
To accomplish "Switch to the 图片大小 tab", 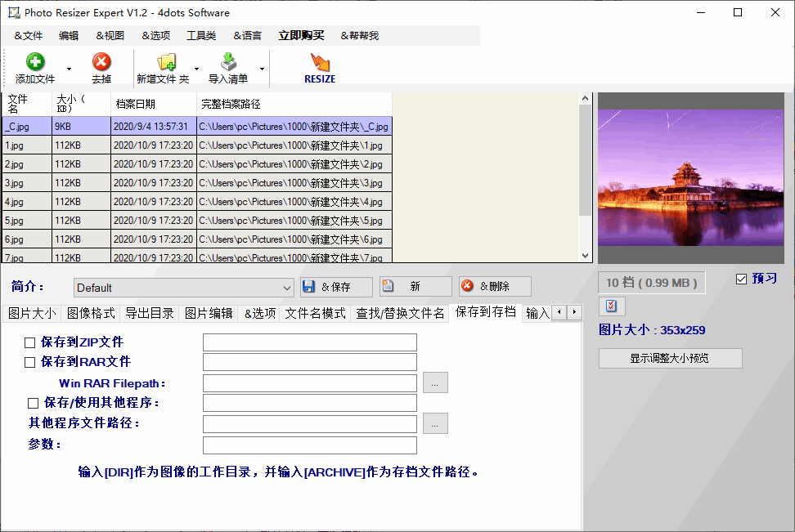I will tap(32, 314).
